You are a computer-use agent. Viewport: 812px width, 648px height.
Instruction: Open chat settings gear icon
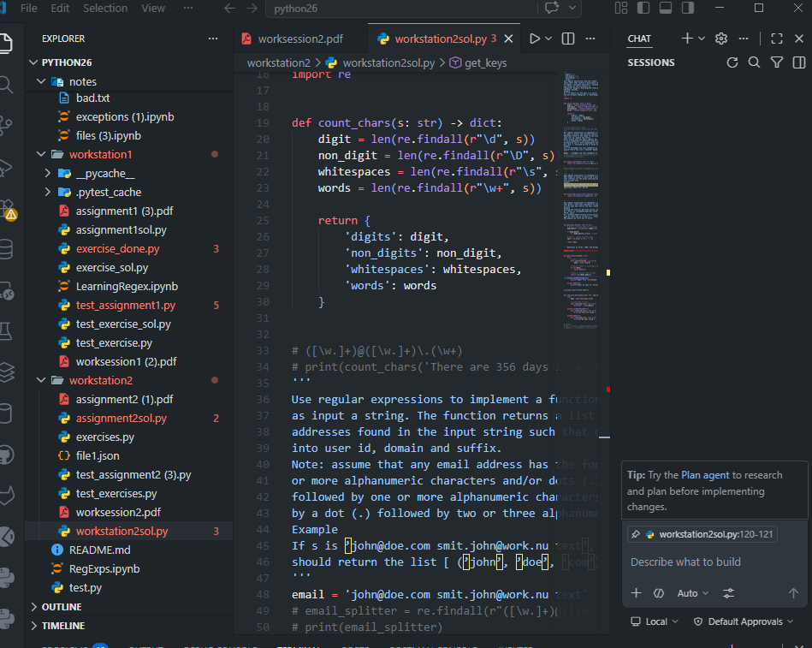(720, 39)
